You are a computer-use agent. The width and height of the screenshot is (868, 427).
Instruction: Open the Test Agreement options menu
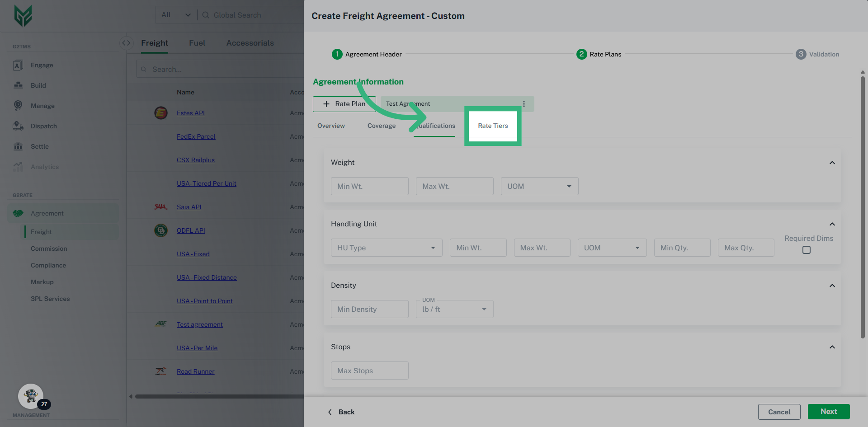click(524, 103)
